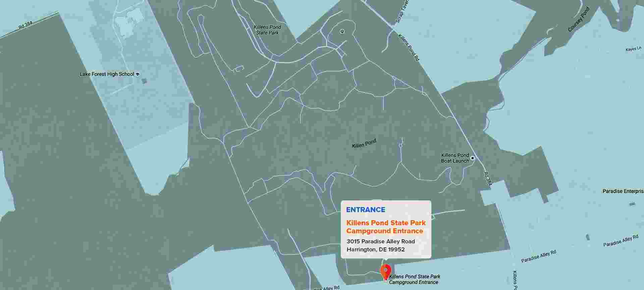Click the Killen Pond water label

pos(364,144)
